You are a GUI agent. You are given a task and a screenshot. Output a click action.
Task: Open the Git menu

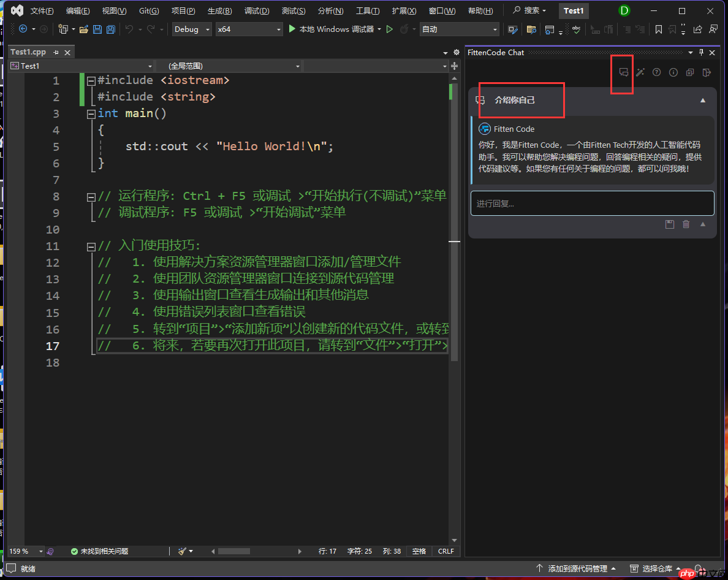[148, 10]
